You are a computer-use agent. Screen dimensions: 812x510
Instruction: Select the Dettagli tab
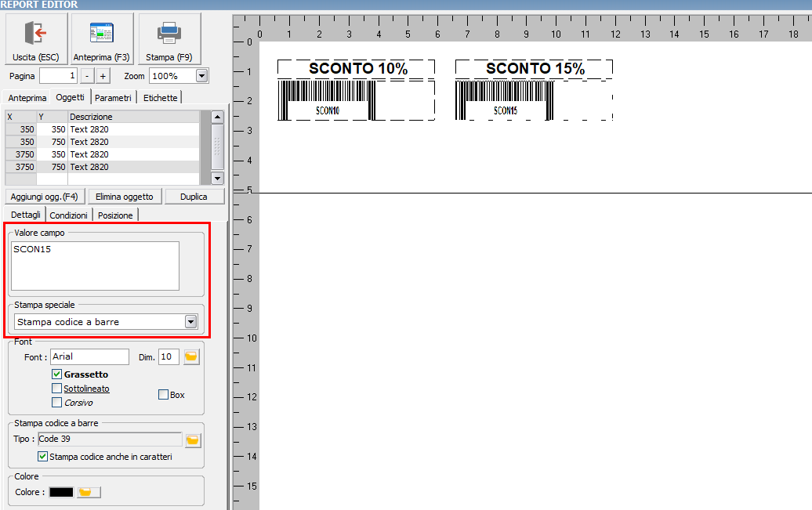[x=25, y=215]
